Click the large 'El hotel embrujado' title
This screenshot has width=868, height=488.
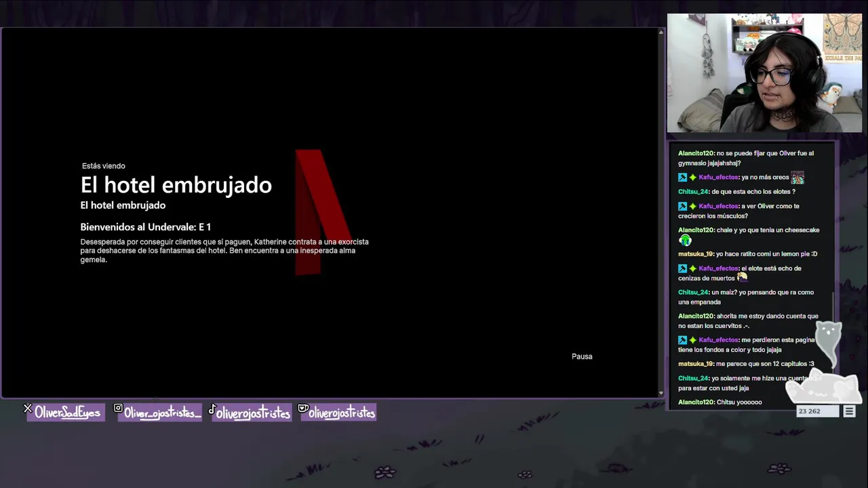tap(176, 185)
